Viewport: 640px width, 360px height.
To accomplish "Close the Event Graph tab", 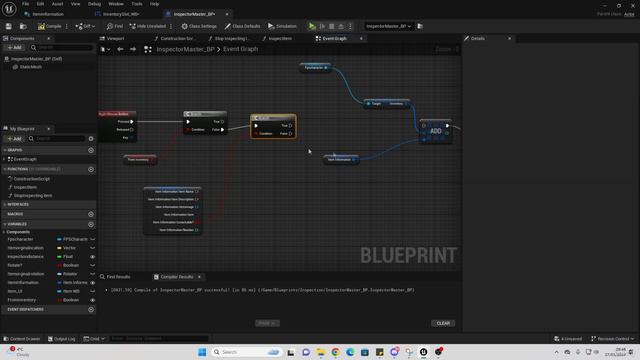I will 361,38.
